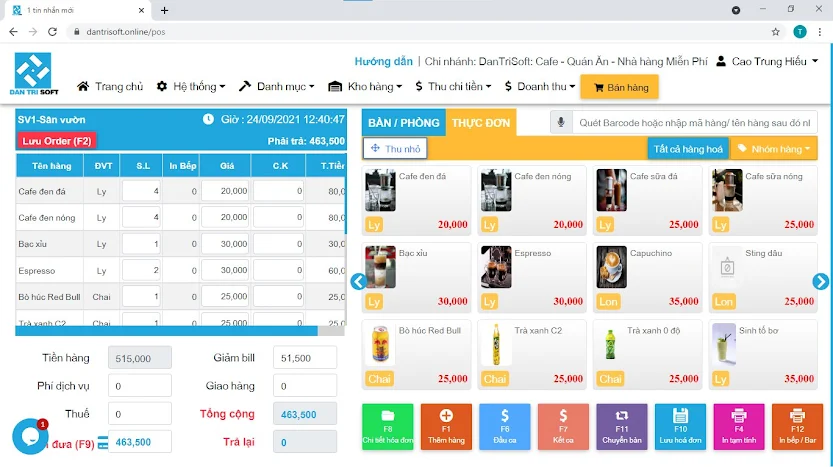Screen dimensions: 833x467
Task: Switch to BÀN / PHÒNG tab
Action: coord(404,123)
